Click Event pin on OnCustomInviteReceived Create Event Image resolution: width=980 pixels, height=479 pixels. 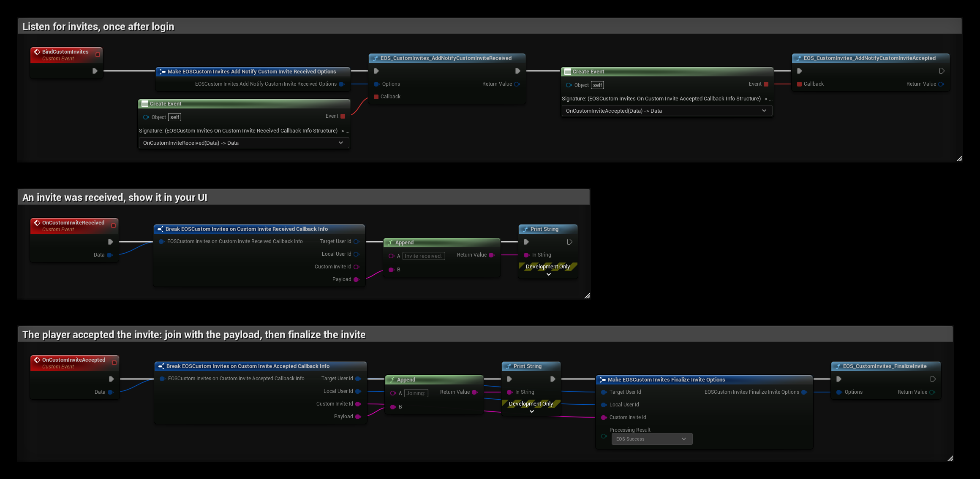(x=343, y=116)
